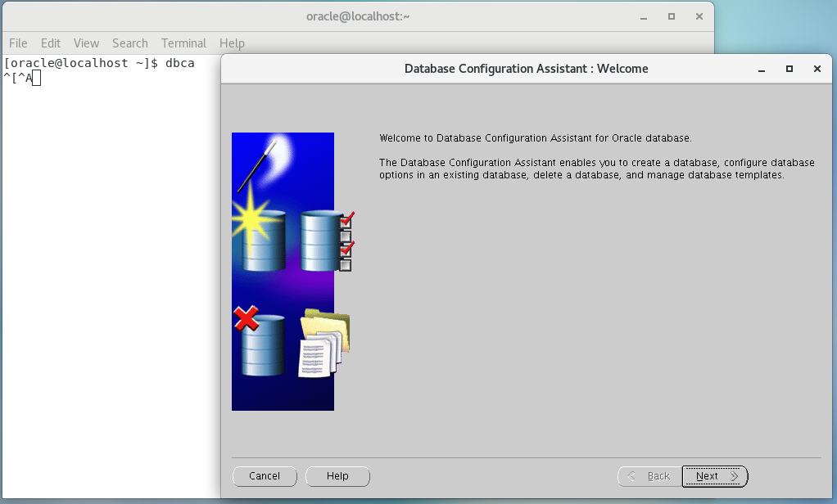Maximize the Database Configuration Assistant window

789,69
